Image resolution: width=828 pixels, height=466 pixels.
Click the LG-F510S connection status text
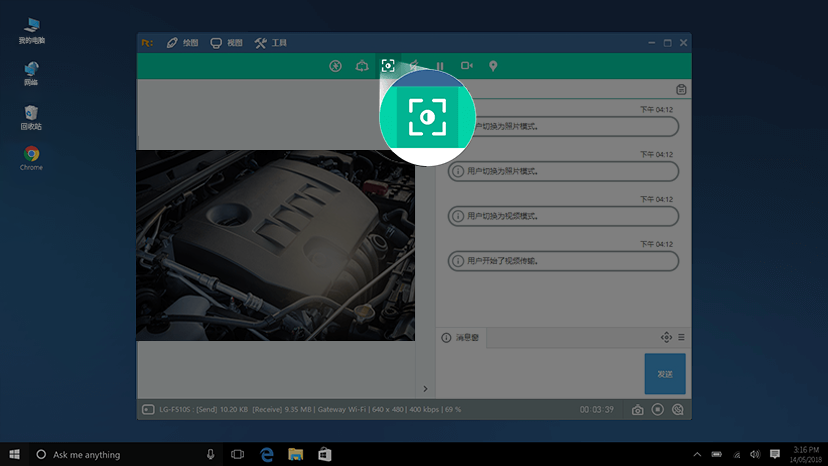coord(310,409)
